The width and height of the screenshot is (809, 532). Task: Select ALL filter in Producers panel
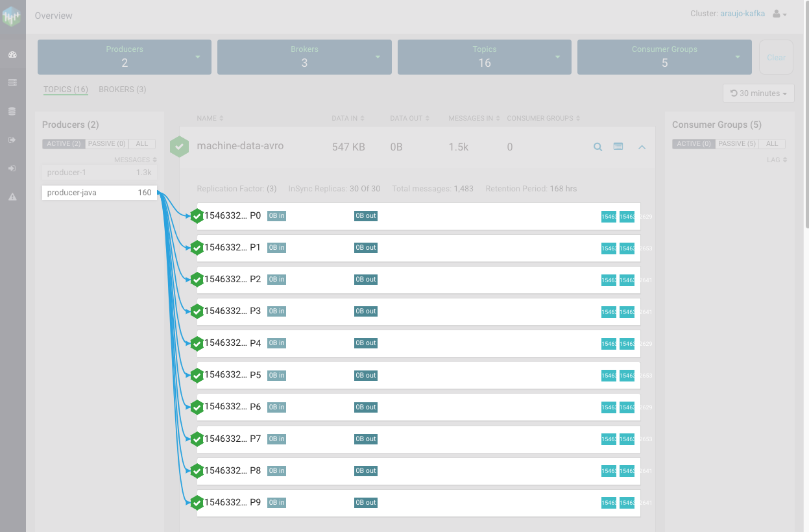point(141,143)
